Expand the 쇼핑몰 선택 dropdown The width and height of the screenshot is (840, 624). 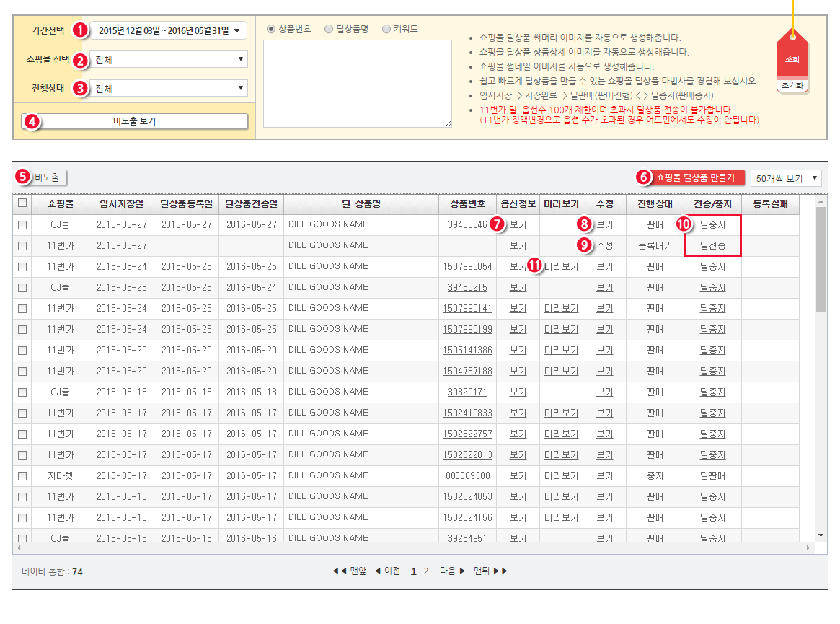168,59
